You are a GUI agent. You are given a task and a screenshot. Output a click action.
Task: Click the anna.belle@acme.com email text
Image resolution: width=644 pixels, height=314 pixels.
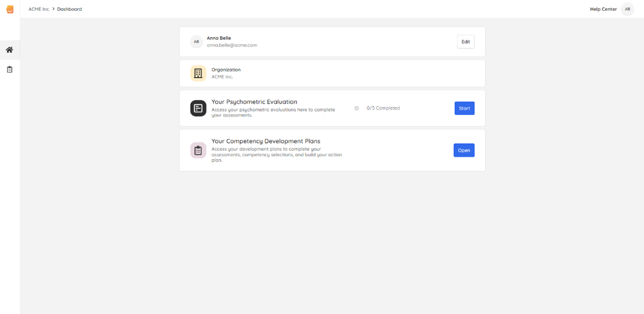(x=232, y=45)
